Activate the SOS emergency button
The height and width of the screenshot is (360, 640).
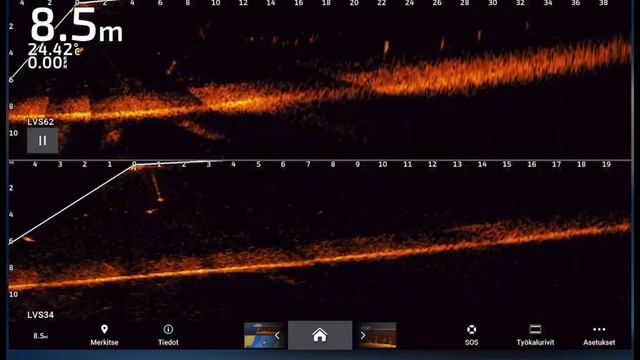click(471, 335)
